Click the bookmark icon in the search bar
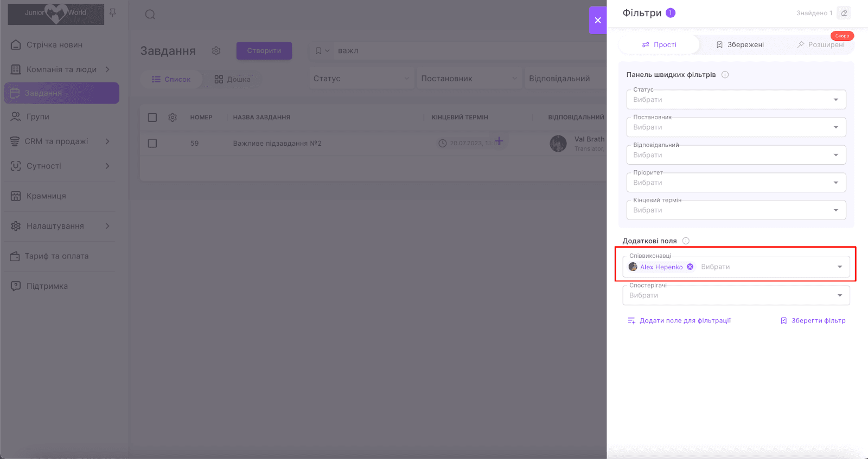Screen dimensions: 868x459 pyautogui.click(x=318, y=50)
